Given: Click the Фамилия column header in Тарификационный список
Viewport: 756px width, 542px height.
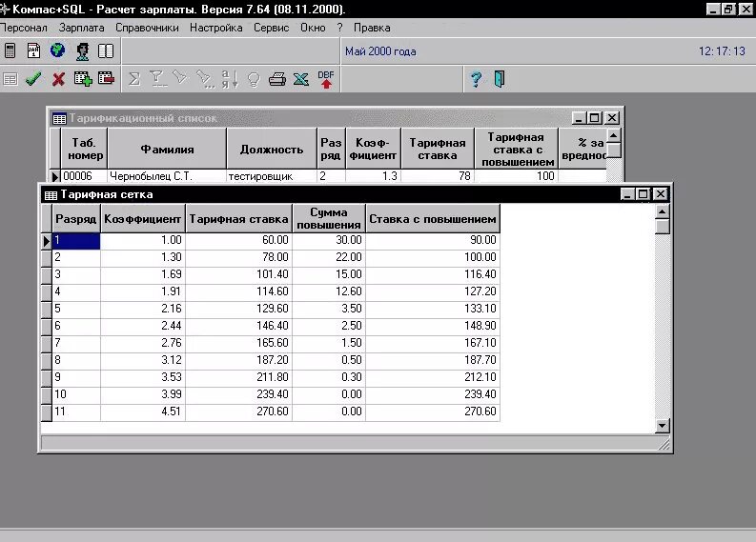Looking at the screenshot, I should click(x=167, y=149).
